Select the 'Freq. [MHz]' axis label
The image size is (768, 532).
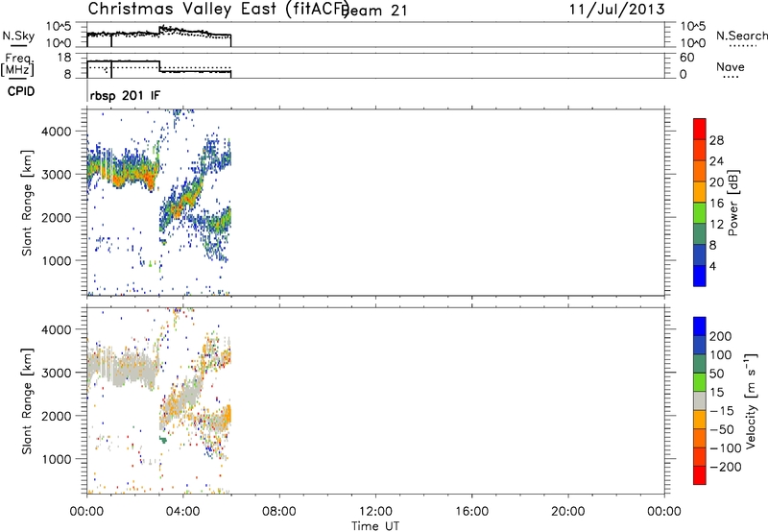(x=18, y=64)
